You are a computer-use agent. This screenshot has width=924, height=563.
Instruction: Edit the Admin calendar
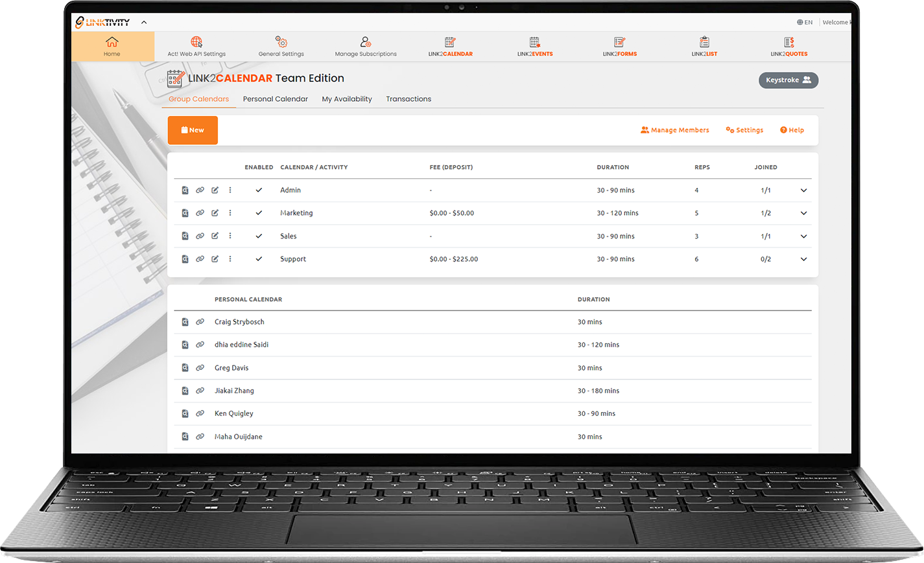tap(215, 190)
